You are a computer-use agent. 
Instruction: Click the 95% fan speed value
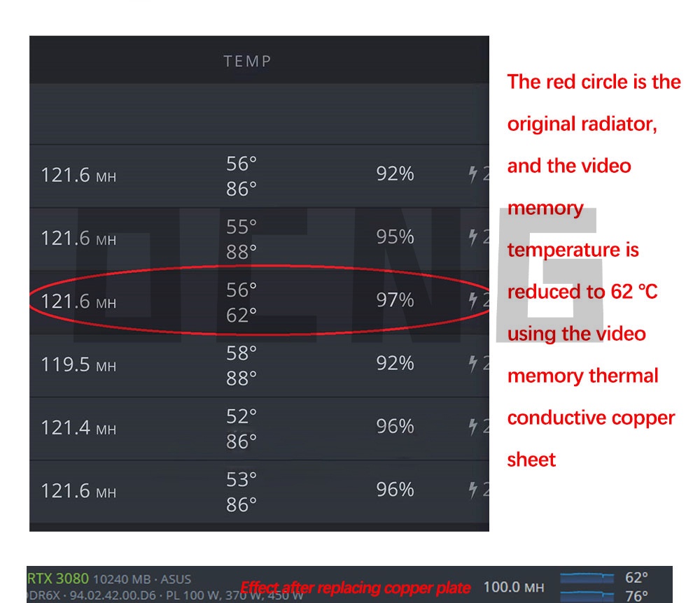(x=395, y=237)
